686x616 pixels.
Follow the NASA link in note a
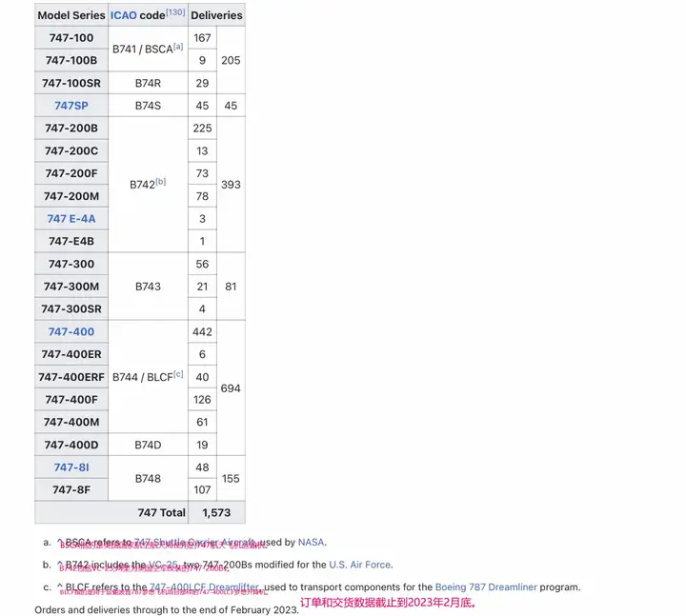pos(311,542)
